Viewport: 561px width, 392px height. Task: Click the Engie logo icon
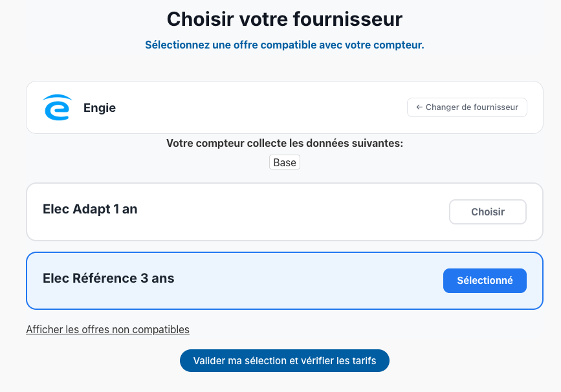click(x=57, y=107)
